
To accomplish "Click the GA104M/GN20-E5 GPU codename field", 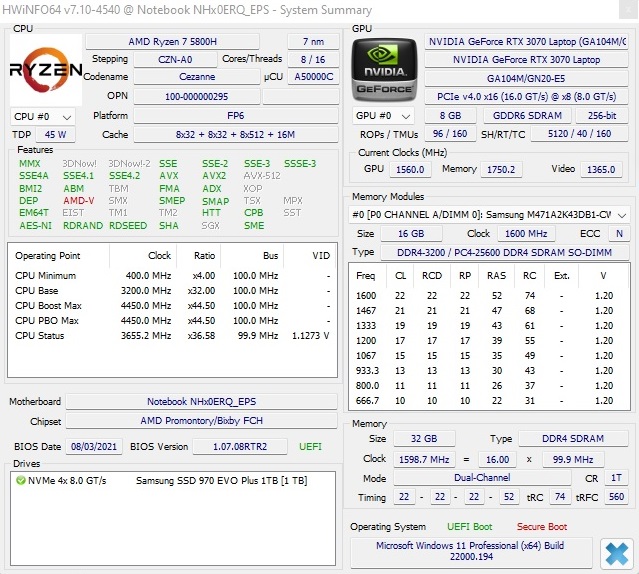I will point(526,79).
